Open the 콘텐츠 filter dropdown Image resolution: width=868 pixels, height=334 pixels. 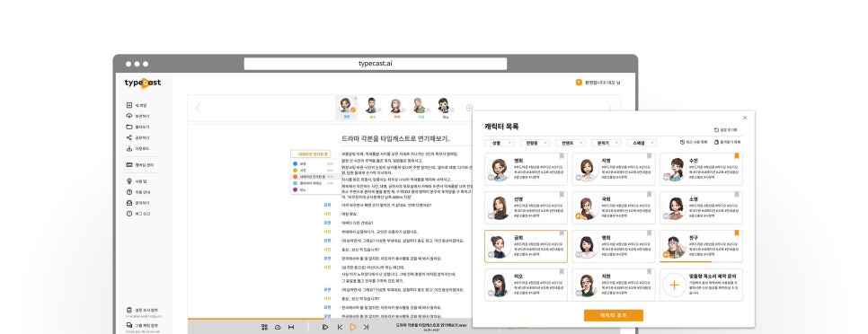pos(571,143)
